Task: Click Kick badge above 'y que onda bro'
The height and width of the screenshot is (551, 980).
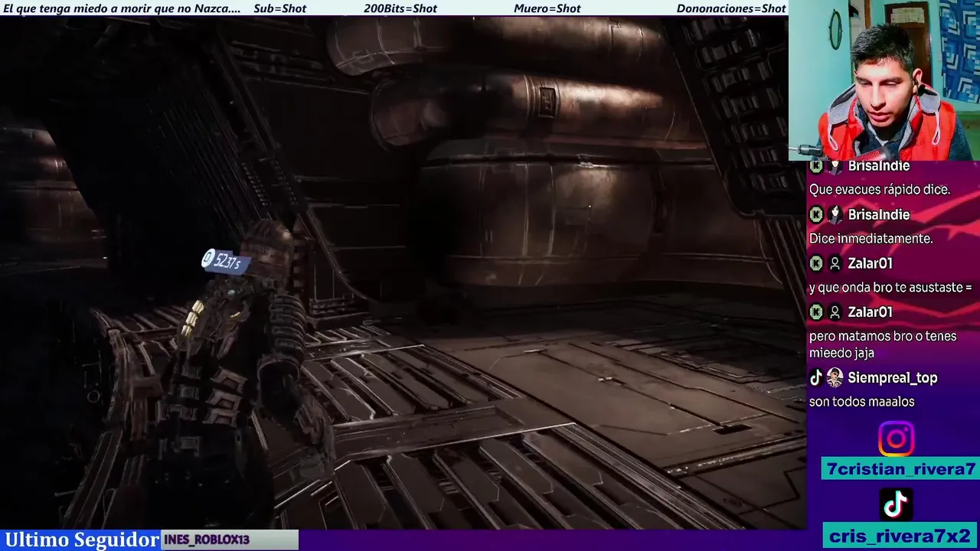Action: tap(816, 263)
